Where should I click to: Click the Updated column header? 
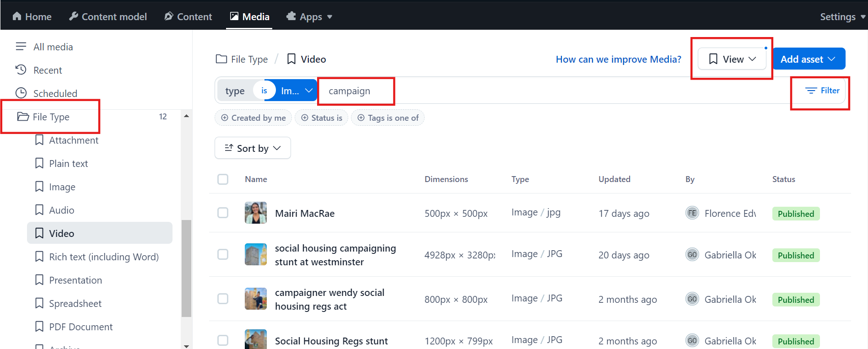coord(615,179)
